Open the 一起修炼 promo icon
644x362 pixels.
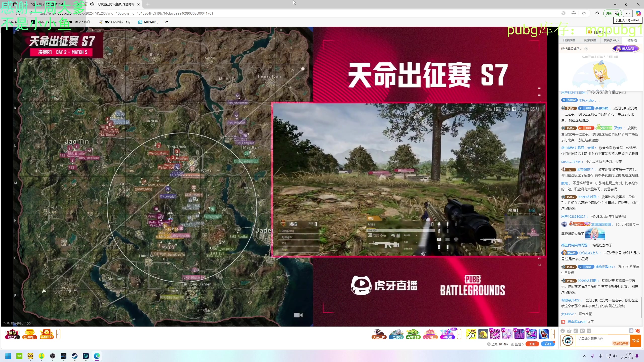click(x=396, y=334)
